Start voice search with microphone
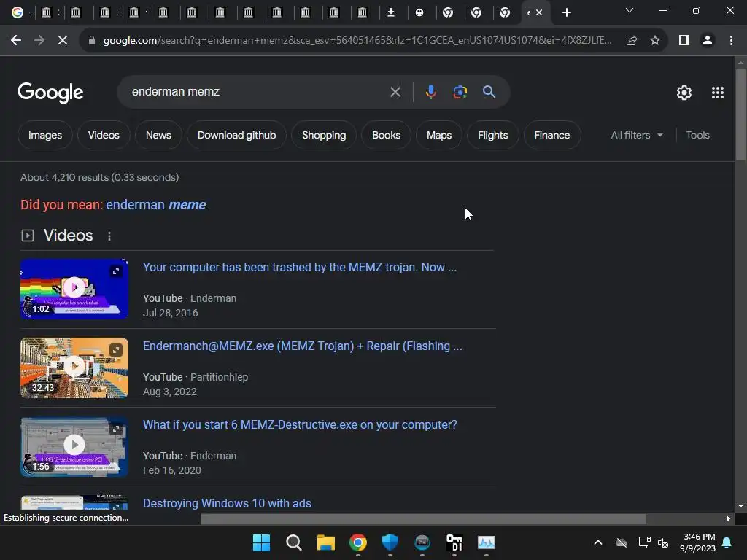The height and width of the screenshot is (560, 747). coord(430,92)
